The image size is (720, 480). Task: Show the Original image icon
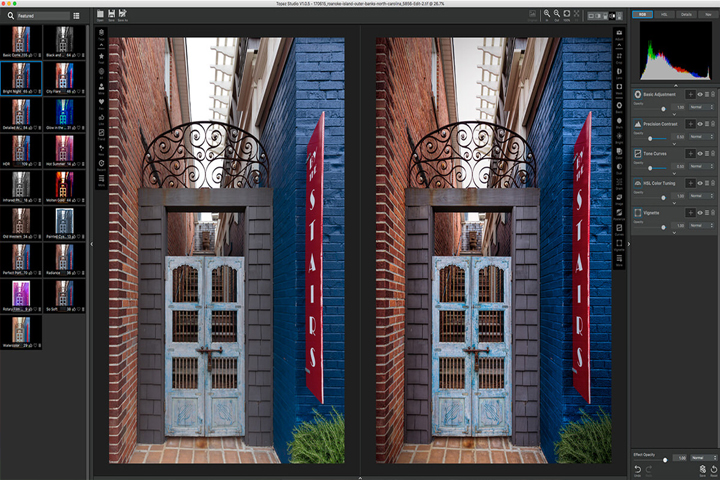(533, 14)
